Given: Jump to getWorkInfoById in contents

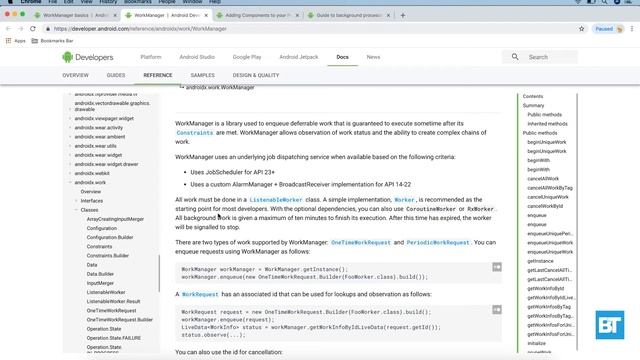Looking at the screenshot, I should [x=545, y=288].
